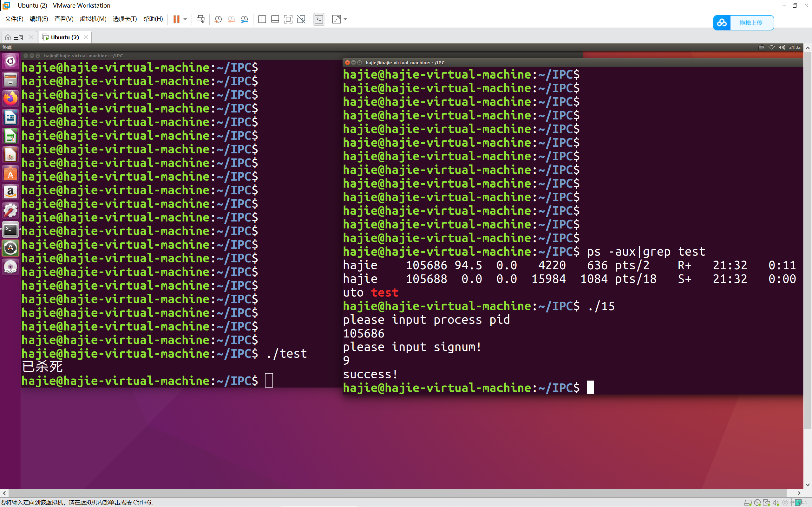Toggle the library sidebar view
Viewport: 812px width, 507px height.
coord(262,19)
